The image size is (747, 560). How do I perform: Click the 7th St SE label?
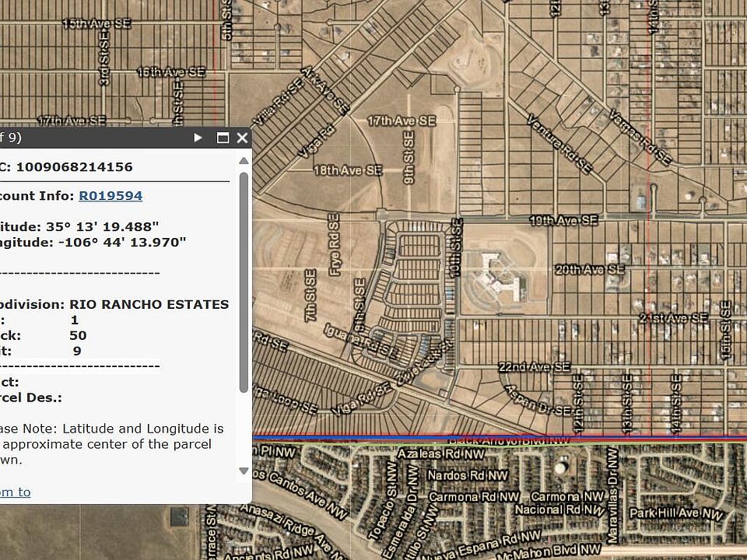310,296
